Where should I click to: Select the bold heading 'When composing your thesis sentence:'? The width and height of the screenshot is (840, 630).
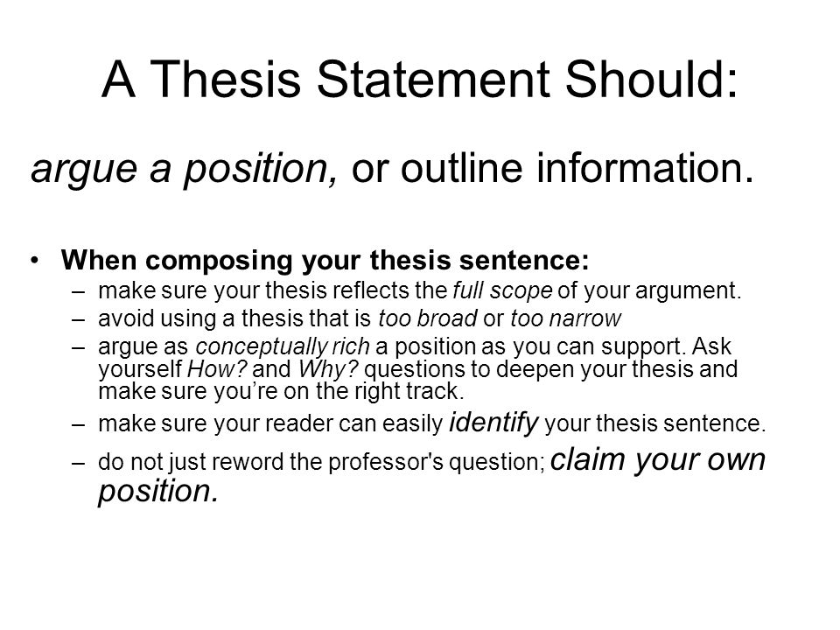tap(325, 260)
